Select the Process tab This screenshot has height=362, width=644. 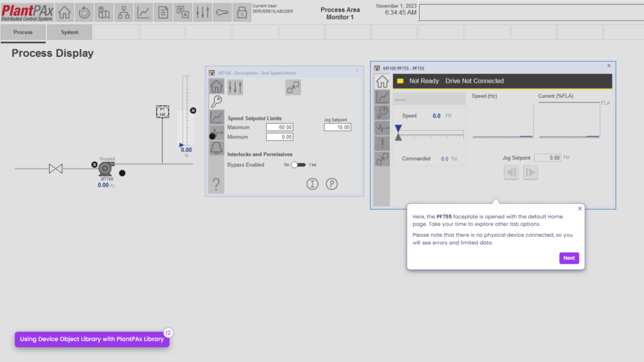click(23, 32)
